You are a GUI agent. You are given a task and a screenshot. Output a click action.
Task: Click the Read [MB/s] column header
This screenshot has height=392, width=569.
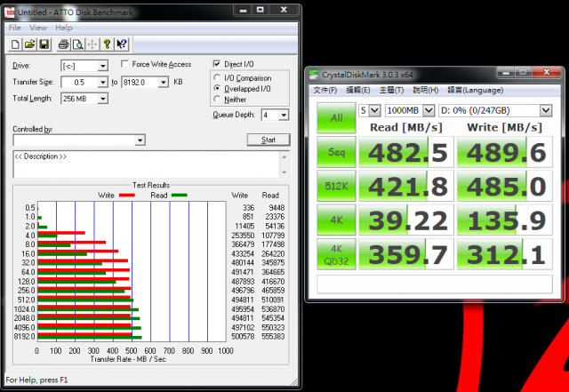[x=405, y=127]
